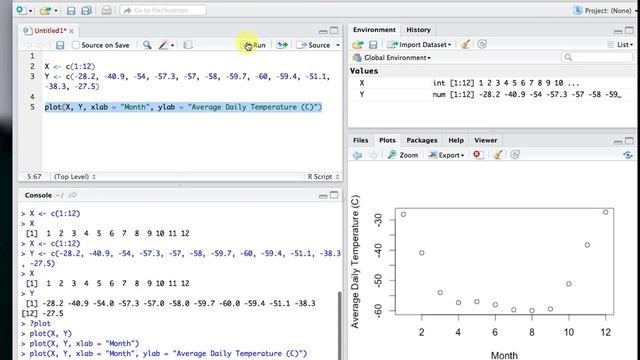
Task: Open the List view dropdown
Action: pyautogui.click(x=620, y=44)
